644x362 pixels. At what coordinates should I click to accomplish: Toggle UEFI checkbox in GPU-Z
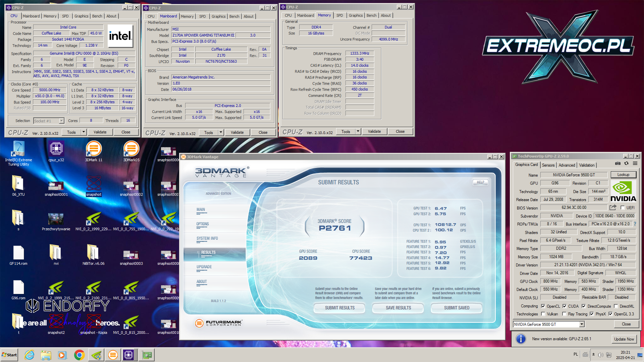tap(623, 208)
